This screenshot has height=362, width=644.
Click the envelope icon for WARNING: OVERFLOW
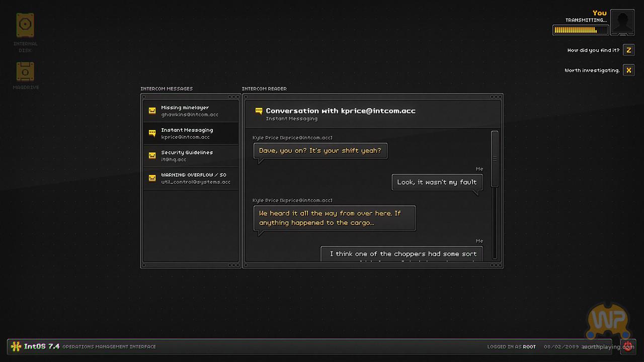(152, 178)
